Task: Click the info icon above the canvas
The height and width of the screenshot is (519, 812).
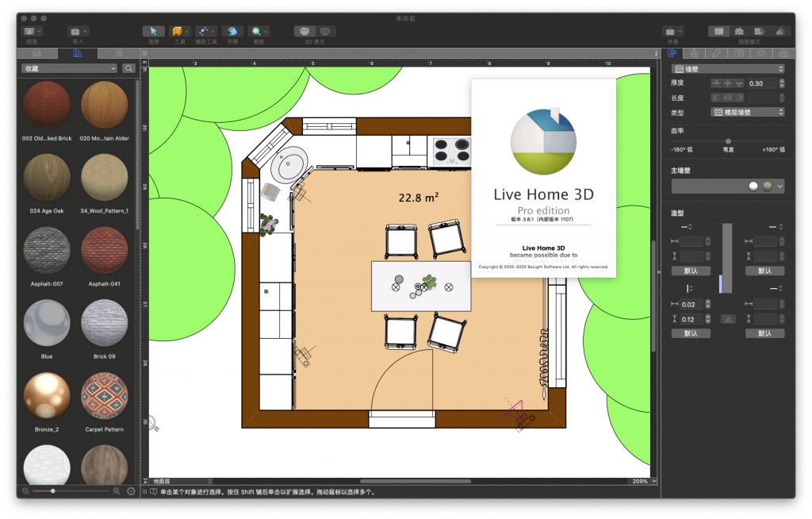Action: (656, 53)
